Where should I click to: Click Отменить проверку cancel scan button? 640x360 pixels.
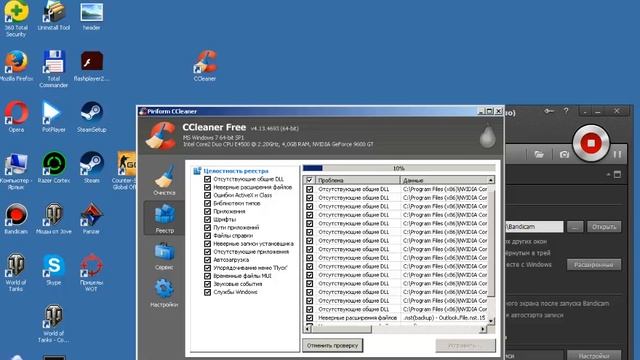(332, 345)
